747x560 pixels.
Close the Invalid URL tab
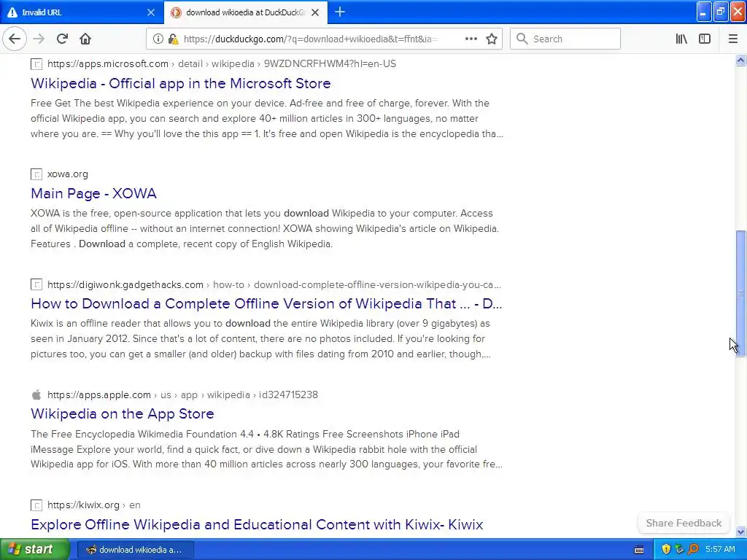(150, 12)
